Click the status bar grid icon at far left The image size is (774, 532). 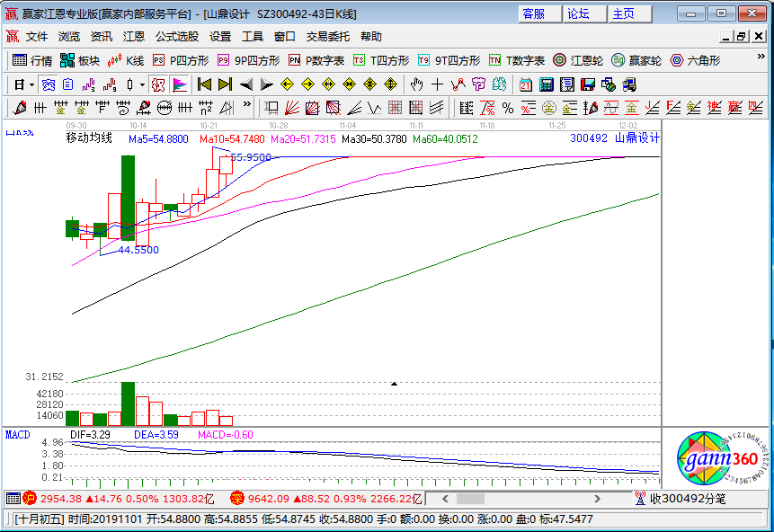pyautogui.click(x=13, y=499)
